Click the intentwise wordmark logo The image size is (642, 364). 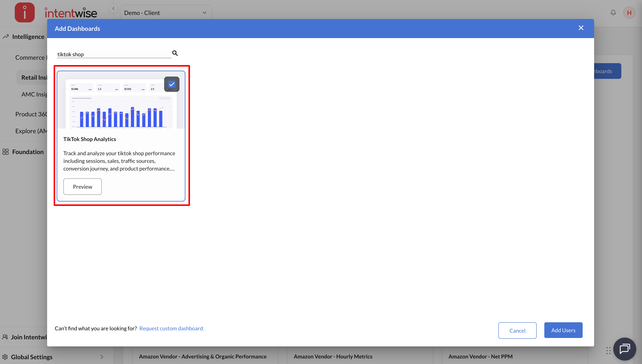71,13
